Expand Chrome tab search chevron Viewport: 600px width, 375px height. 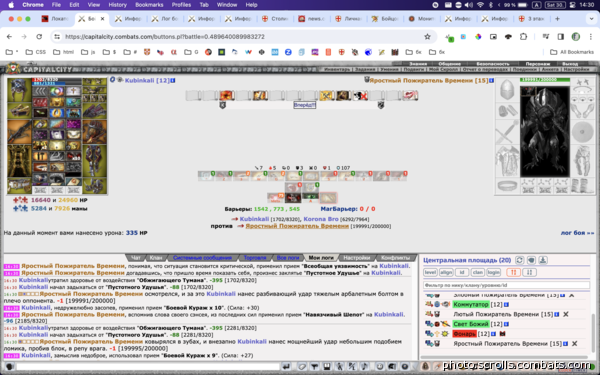click(x=591, y=18)
